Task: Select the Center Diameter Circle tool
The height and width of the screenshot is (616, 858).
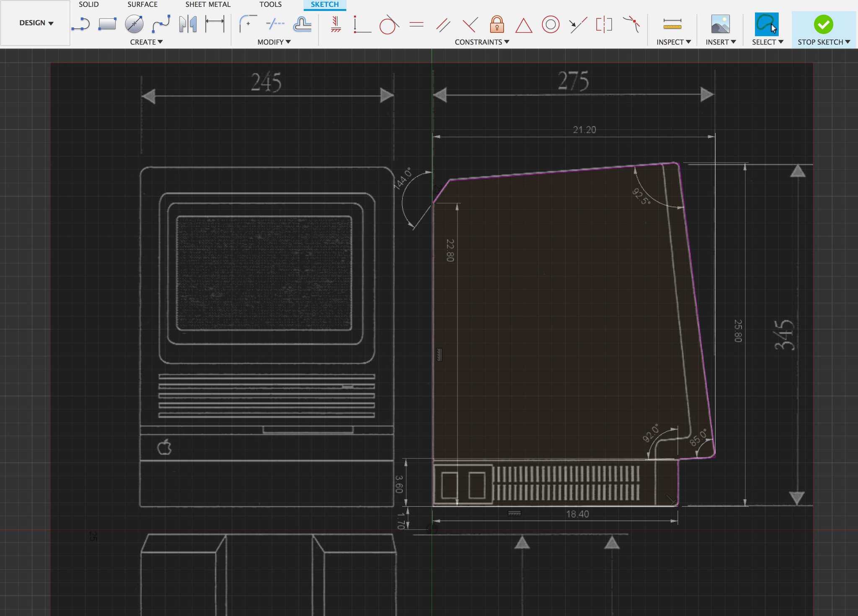Action: (134, 24)
